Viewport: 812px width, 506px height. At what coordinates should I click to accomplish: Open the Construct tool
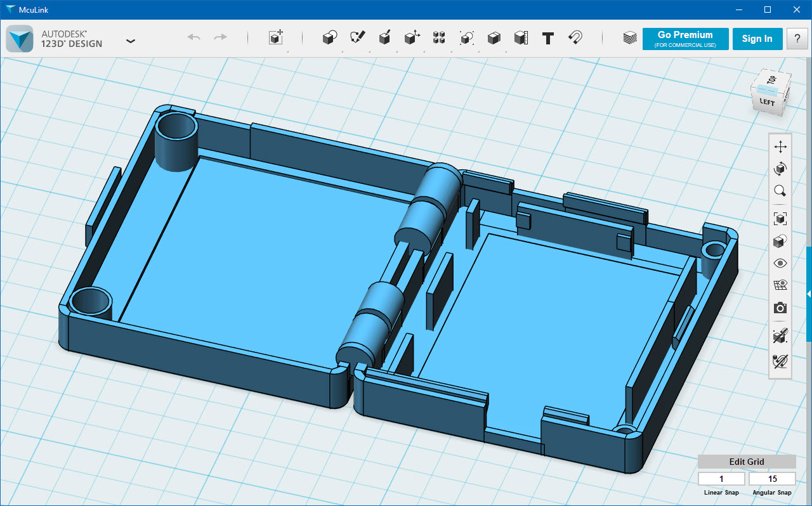pos(384,38)
